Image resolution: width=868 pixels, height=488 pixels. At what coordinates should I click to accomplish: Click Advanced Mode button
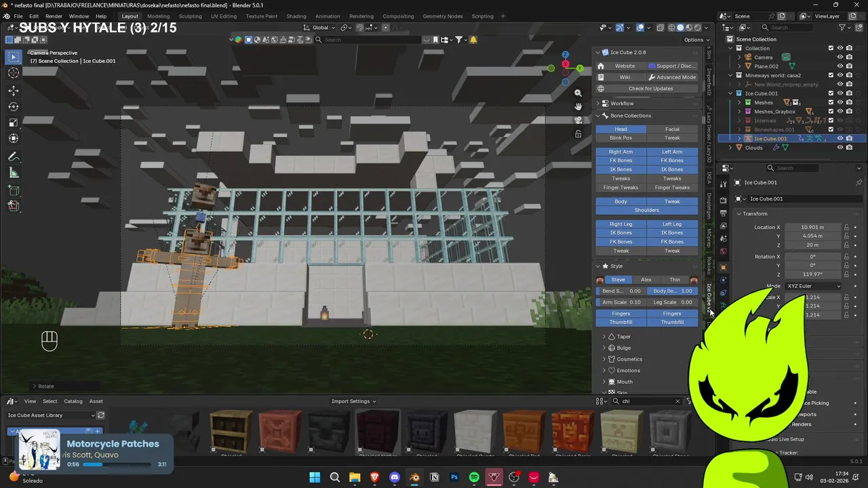(672, 77)
